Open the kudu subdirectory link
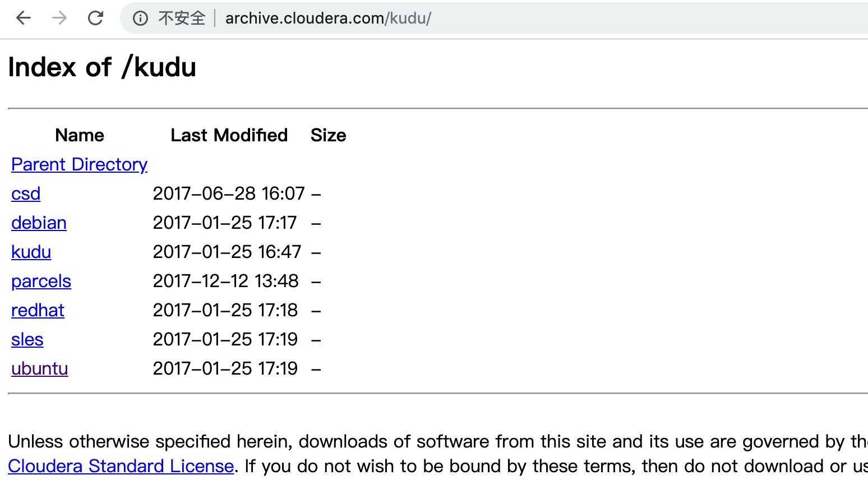Screen dimensions: 868x498 (x=31, y=252)
